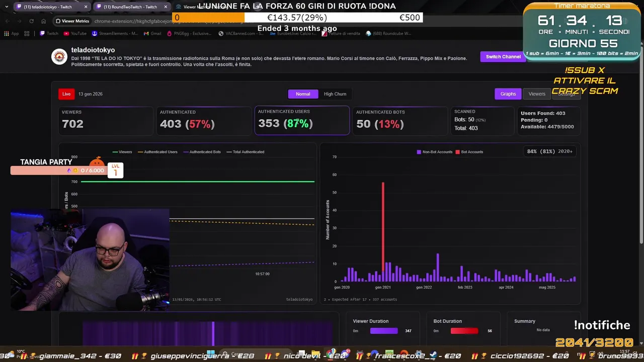Toggle the Authenticated Bots legend item
Screen dimensions: 644x362
[202, 152]
